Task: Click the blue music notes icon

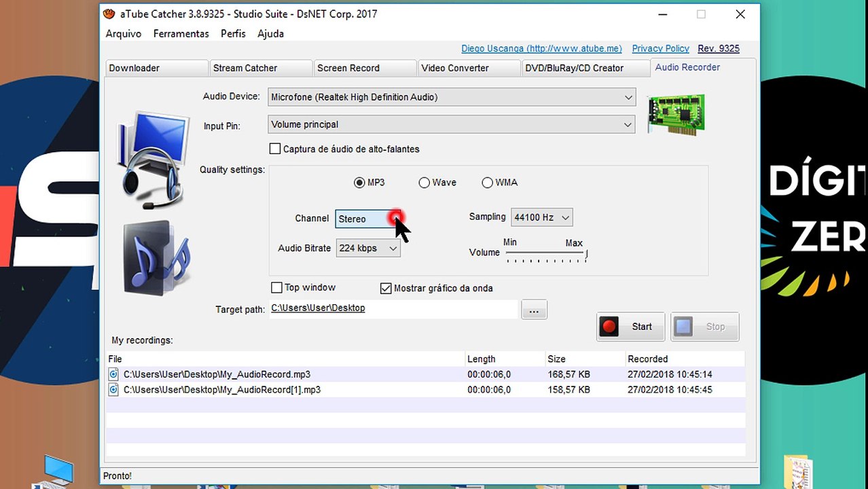Action: [156, 257]
